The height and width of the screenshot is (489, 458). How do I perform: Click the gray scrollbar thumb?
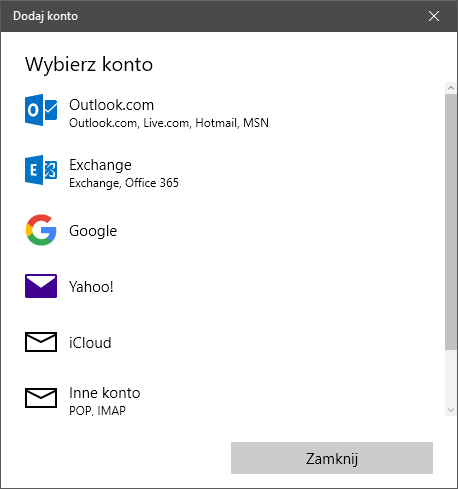(x=451, y=222)
